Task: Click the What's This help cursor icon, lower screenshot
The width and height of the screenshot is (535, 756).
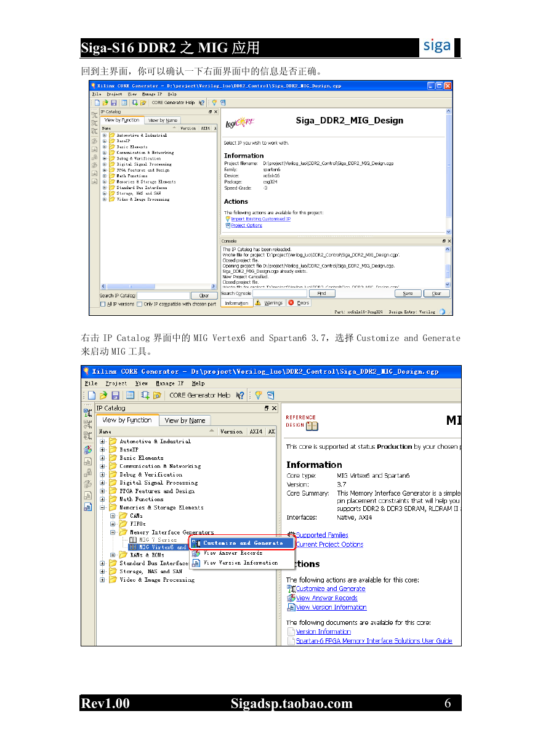Action: point(241,395)
